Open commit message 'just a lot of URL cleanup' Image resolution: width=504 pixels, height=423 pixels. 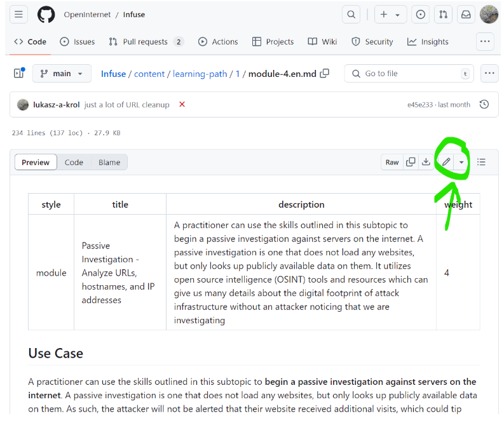pyautogui.click(x=126, y=105)
